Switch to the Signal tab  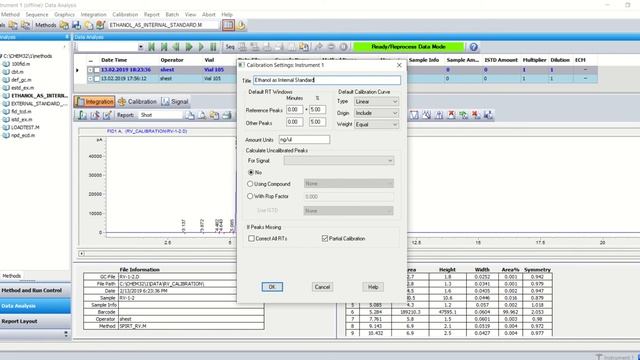pyautogui.click(x=175, y=102)
